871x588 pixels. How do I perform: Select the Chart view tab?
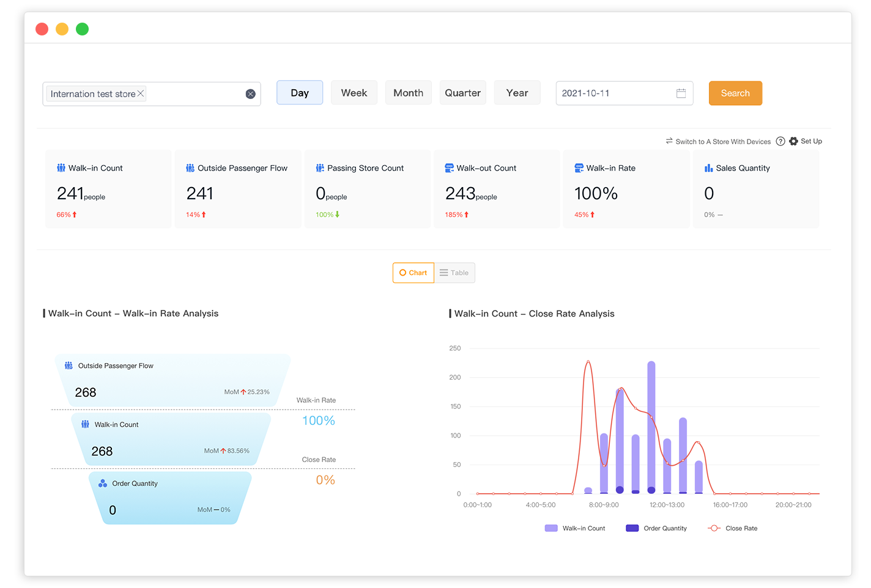tap(413, 273)
